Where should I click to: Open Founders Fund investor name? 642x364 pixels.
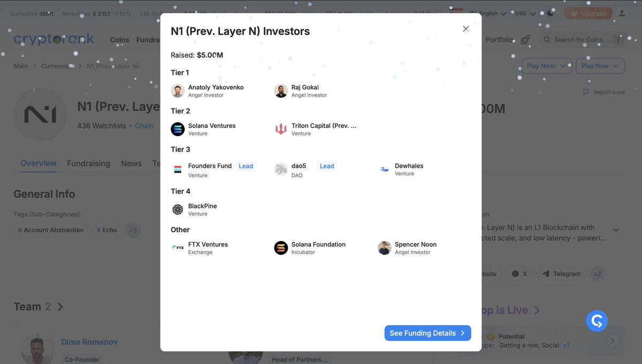[210, 166]
